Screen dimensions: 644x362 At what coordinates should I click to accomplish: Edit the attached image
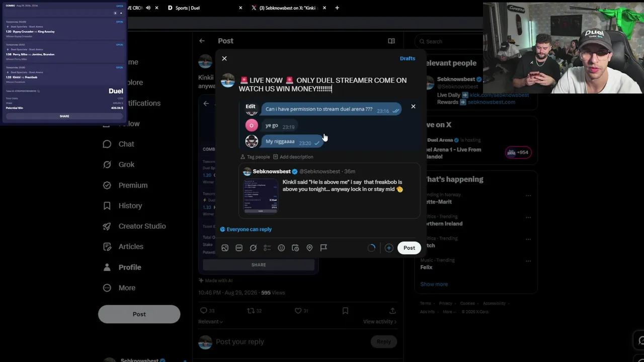tap(251, 107)
